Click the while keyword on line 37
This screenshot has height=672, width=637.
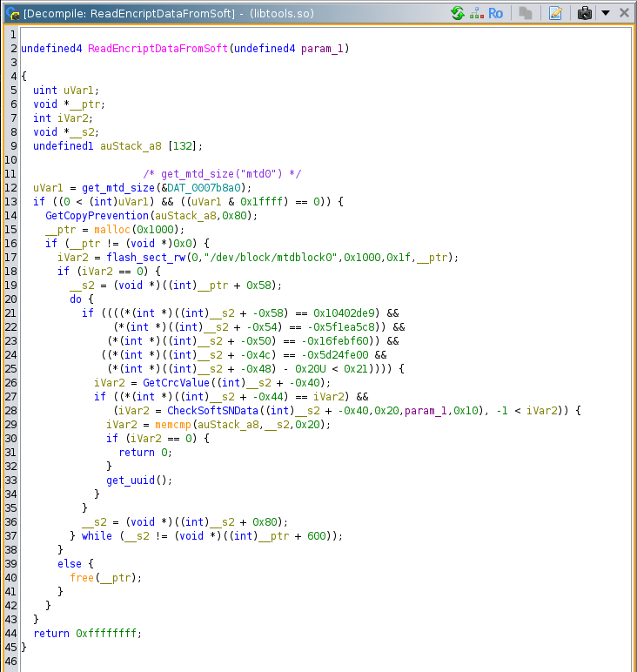click(97, 536)
